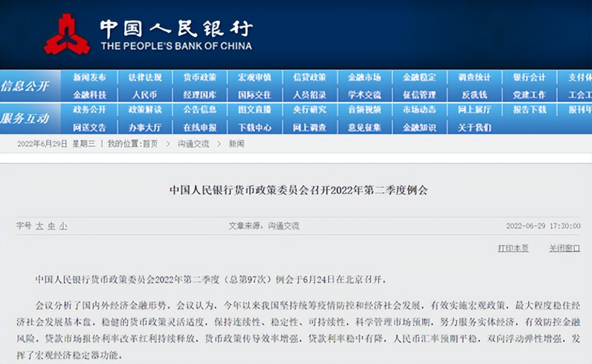Click the 首页 breadcrumb link
The image size is (592, 364).
[x=150, y=144]
